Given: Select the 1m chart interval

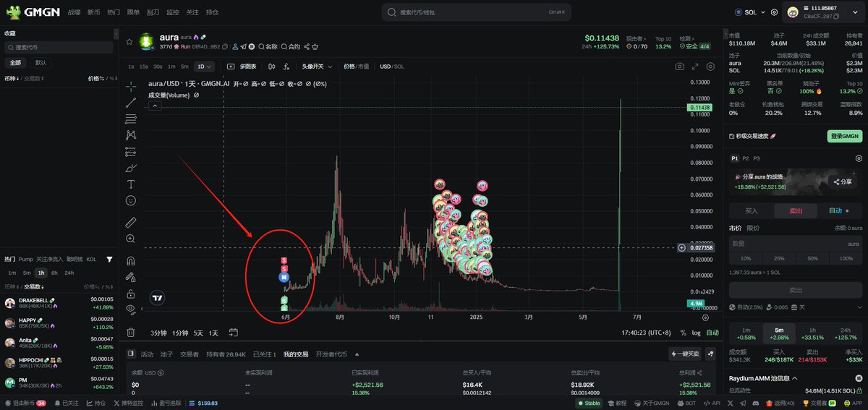Looking at the screenshot, I should (x=171, y=66).
